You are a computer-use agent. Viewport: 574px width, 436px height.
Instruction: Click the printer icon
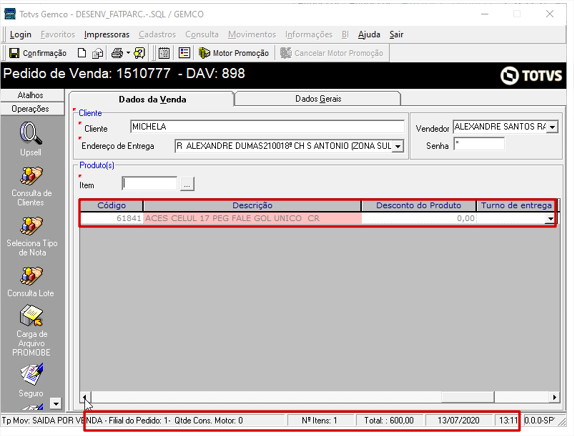point(117,53)
